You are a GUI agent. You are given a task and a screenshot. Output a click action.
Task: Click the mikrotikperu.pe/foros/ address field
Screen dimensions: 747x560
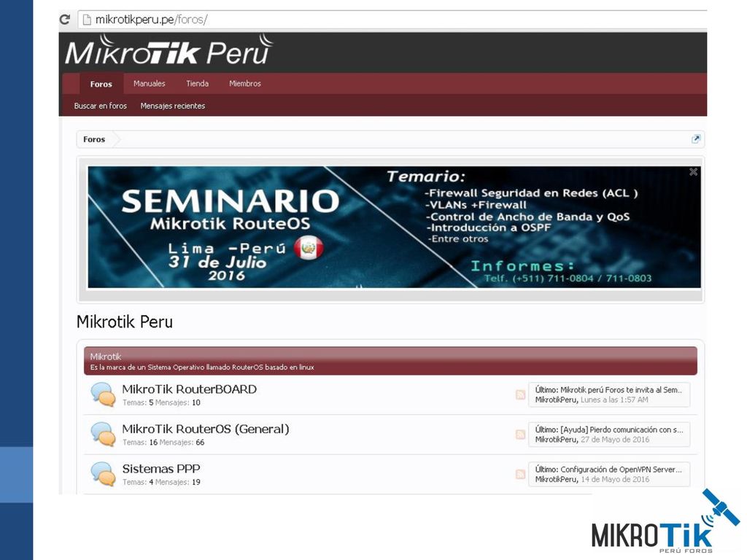[x=392, y=20]
